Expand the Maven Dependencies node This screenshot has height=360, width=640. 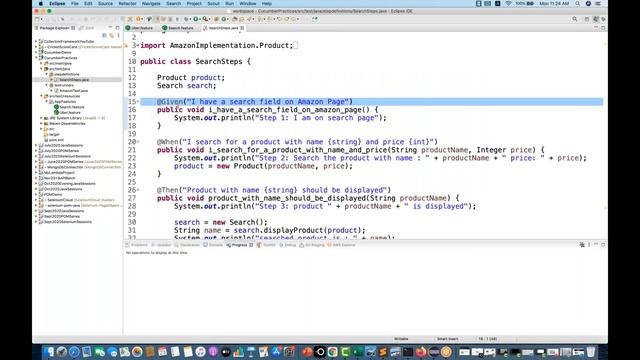41,123
